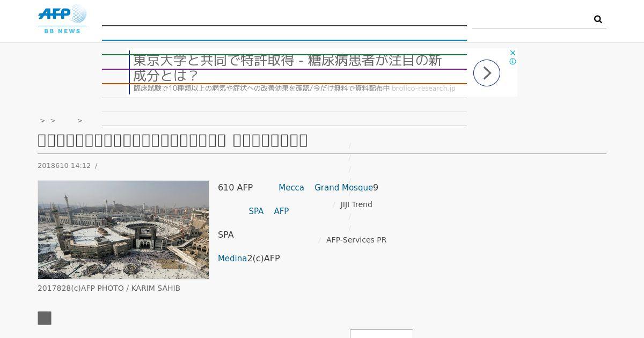Open the ad's round arrow button
644x338 pixels.
tap(487, 73)
